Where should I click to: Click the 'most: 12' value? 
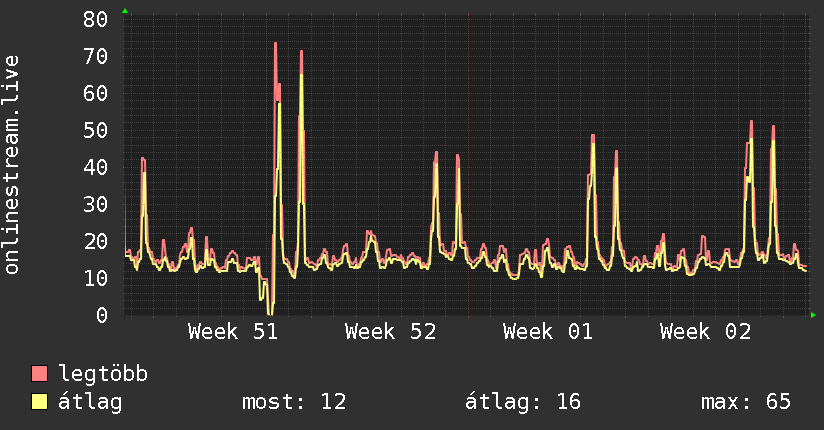point(294,402)
